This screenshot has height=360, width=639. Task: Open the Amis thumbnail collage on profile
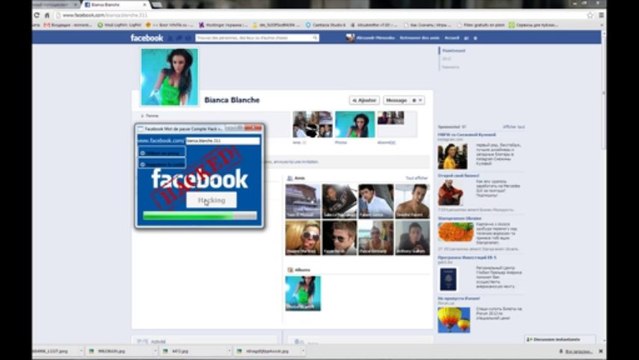[x=313, y=124]
